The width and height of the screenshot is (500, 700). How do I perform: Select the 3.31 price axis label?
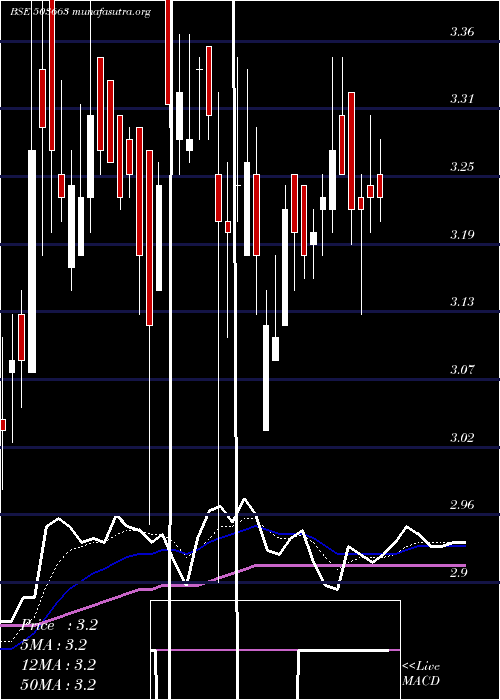point(462,99)
